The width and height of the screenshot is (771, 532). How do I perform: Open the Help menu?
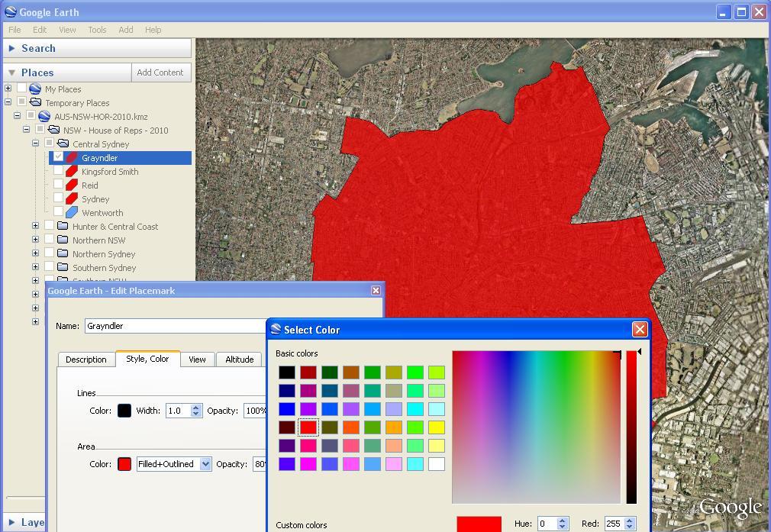[x=153, y=30]
